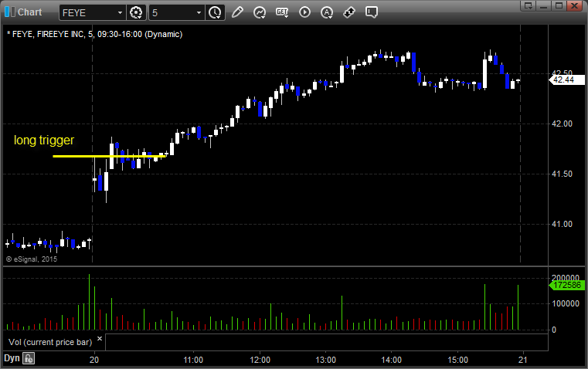The image size is (588, 369).
Task: Click the Dyn scaling label
Action: [12, 358]
